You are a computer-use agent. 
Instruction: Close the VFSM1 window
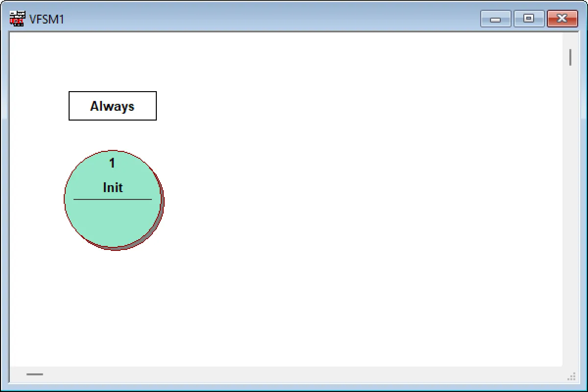click(562, 19)
